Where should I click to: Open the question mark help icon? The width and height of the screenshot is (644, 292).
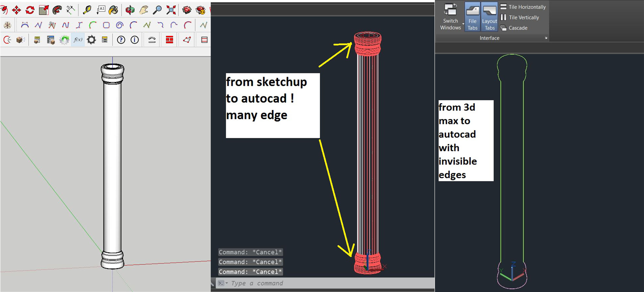[121, 40]
